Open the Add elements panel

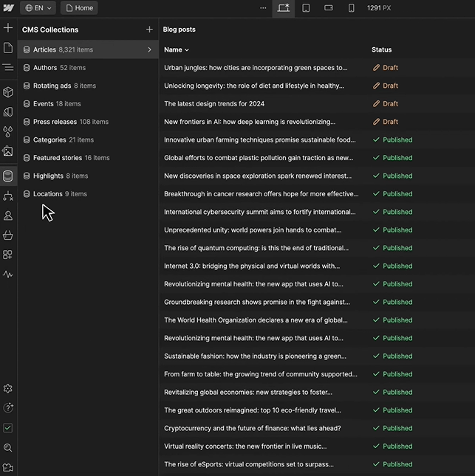[x=8, y=28]
